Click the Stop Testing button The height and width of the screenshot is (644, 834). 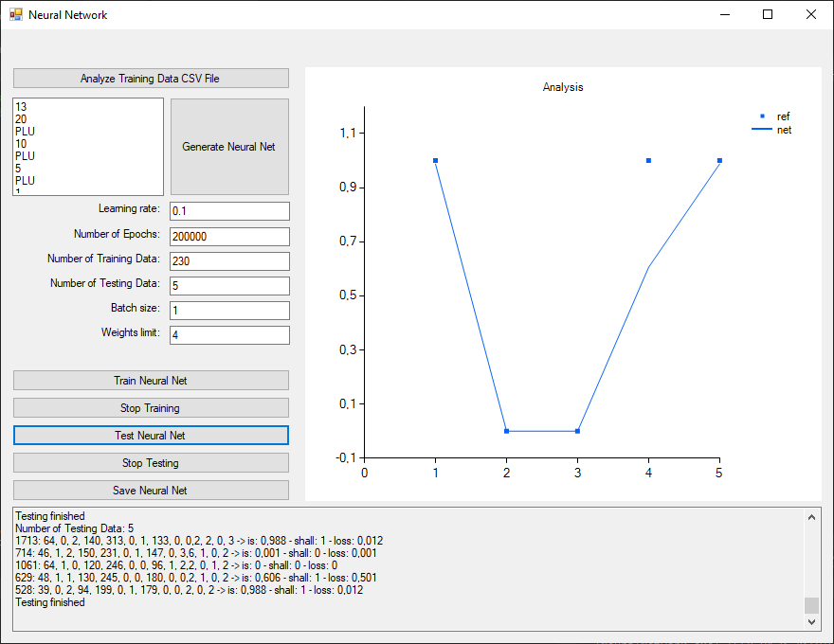click(151, 463)
